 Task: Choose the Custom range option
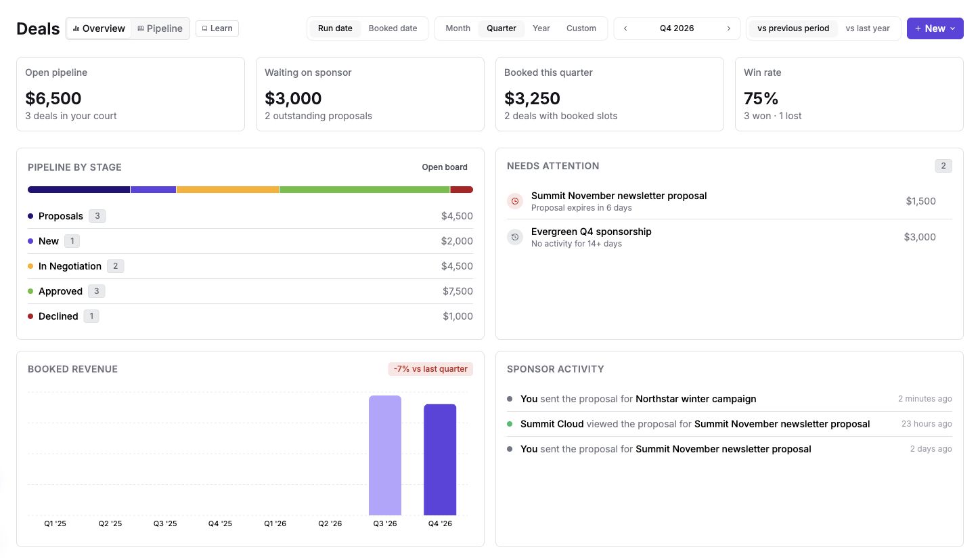tap(581, 28)
